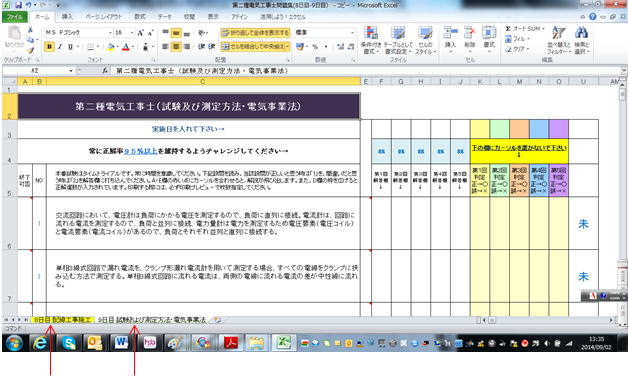Open the File tab
Viewport: 628px width, 378px height.
tap(15, 17)
